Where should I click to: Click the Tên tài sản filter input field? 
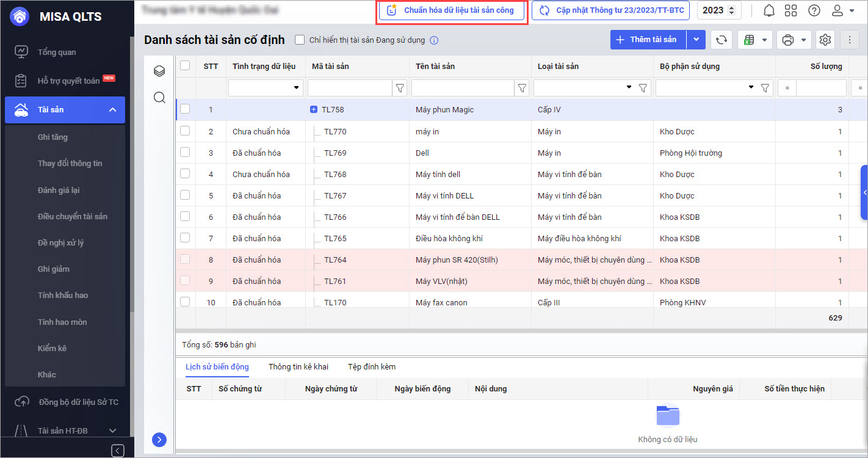tap(463, 89)
